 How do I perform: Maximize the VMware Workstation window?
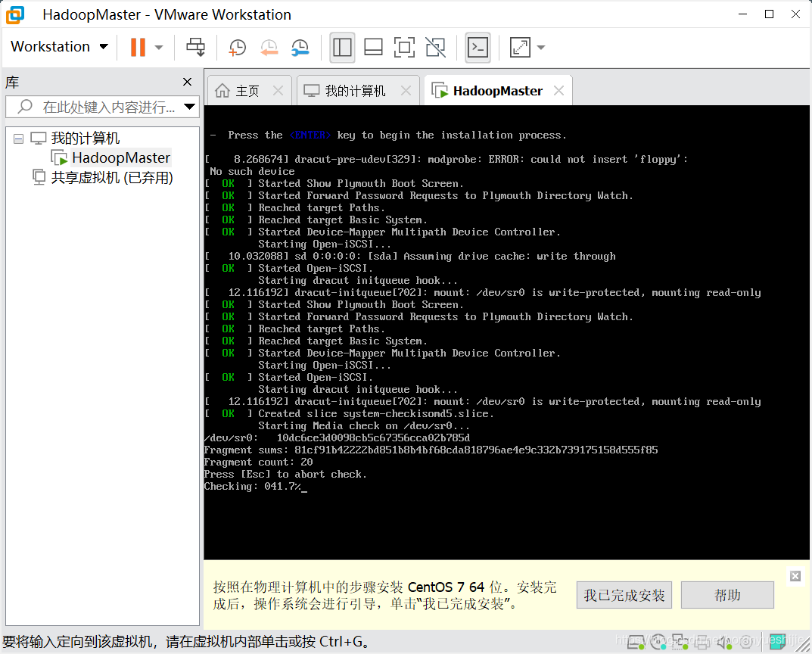coord(769,14)
